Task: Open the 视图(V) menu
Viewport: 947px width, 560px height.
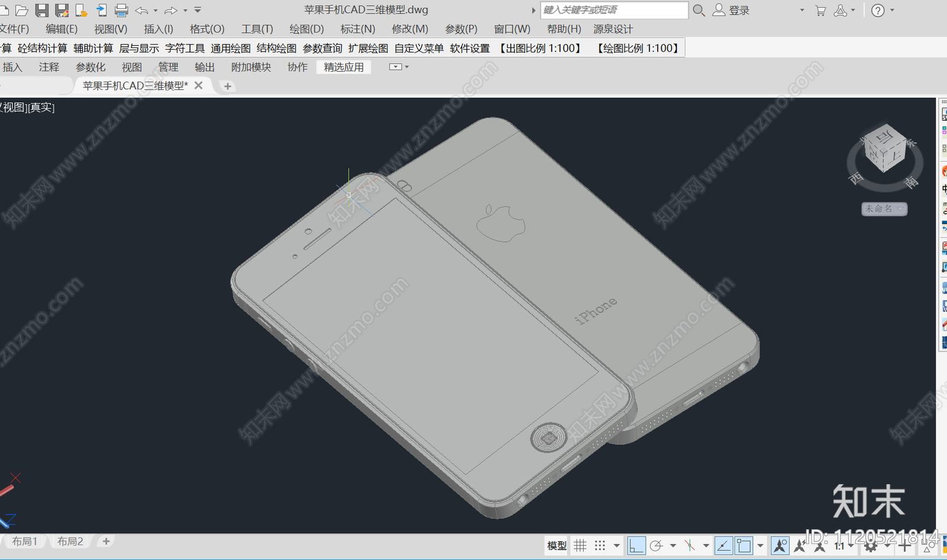Action: tap(111, 29)
